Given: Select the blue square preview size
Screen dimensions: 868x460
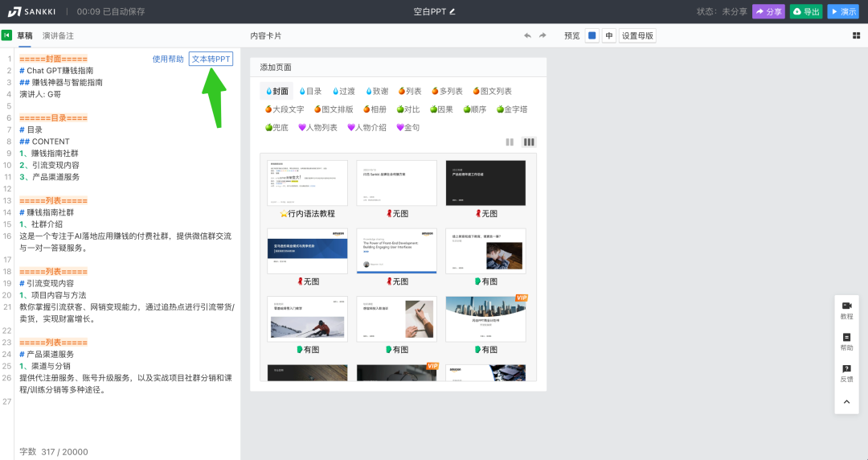Looking at the screenshot, I should tap(592, 35).
